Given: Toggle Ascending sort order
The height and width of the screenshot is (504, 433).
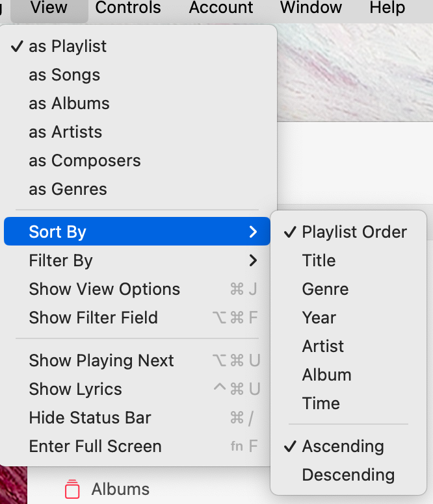Looking at the screenshot, I should (x=348, y=446).
